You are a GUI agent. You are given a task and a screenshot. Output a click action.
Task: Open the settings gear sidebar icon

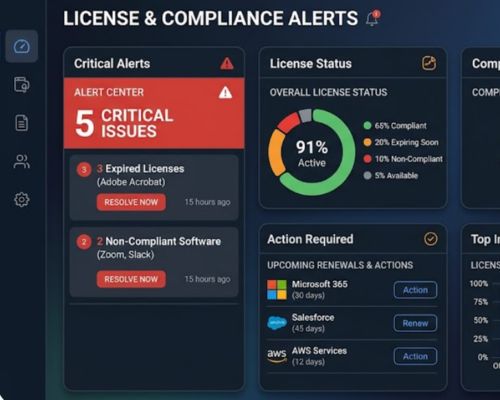coord(22,200)
